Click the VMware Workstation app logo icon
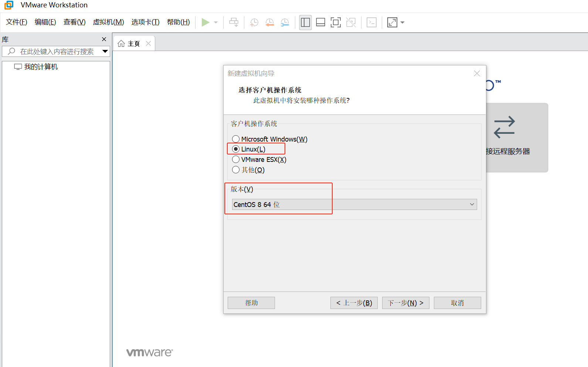 (x=9, y=5)
